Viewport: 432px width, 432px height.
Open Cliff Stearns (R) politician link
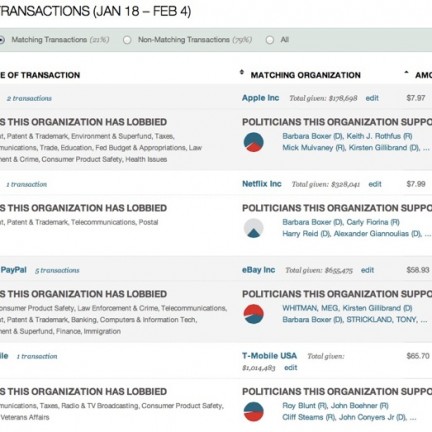pos(309,417)
